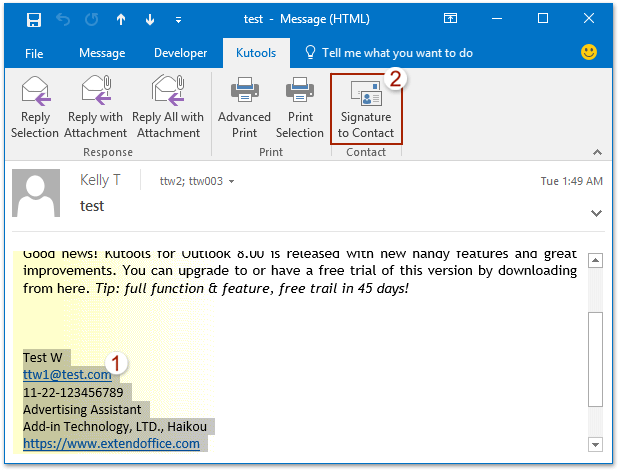Save message using the floppy disk icon
The width and height of the screenshot is (621, 476).
click(x=34, y=19)
